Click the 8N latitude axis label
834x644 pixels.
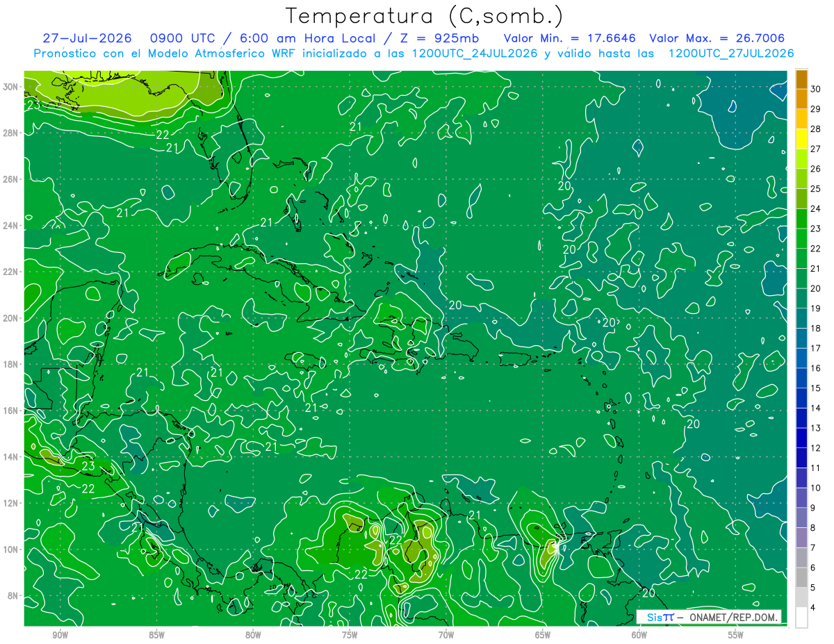(x=14, y=595)
